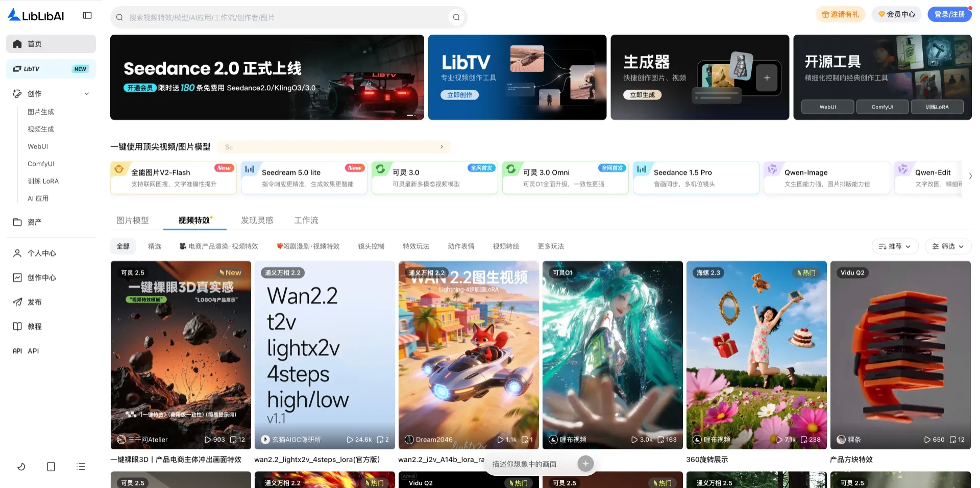980x488 pixels.
Task: Click the 玄猫AIGC隐研所 author avatar
Action: pos(265,440)
